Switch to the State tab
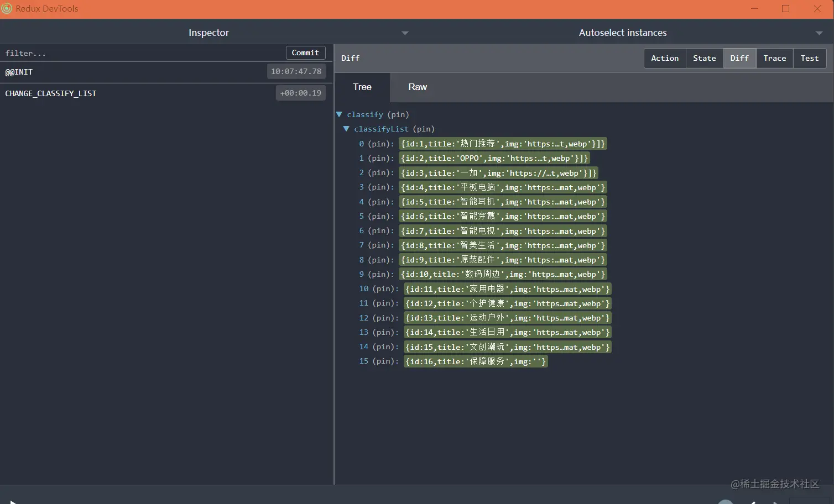 click(x=704, y=58)
